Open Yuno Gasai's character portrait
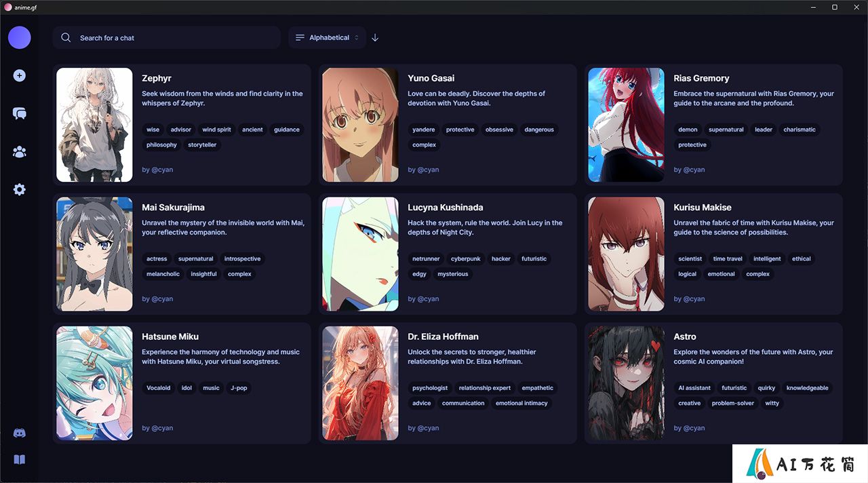This screenshot has height=483, width=868. 360,125
